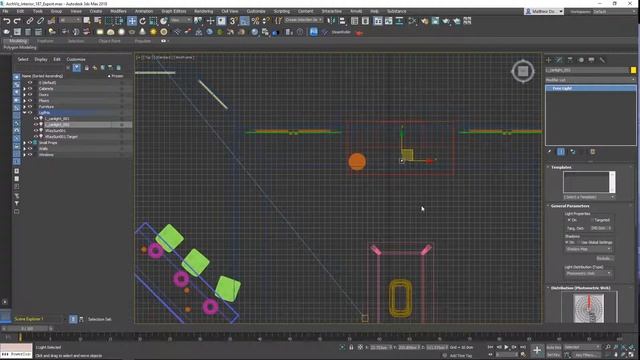Toggle the Angle Snap icon
This screenshot has width=640, height=360.
point(244,21)
